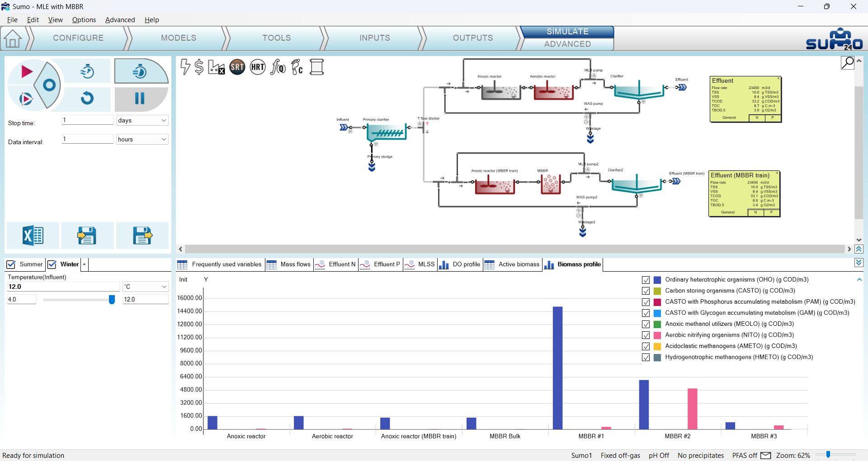Screen dimensions: 868x461
Task: Toggle the Winter scenario checkbox
Action: click(x=52, y=264)
